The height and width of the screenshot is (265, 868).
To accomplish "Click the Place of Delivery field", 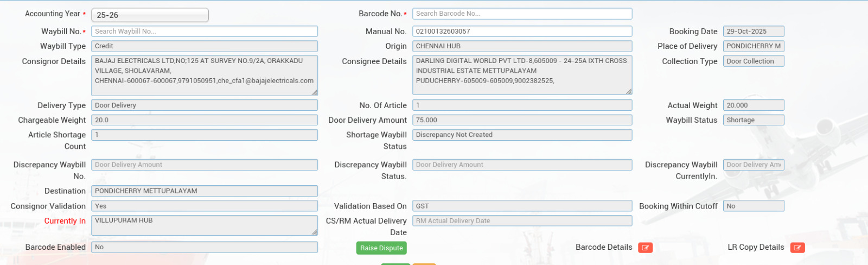I will pos(753,46).
